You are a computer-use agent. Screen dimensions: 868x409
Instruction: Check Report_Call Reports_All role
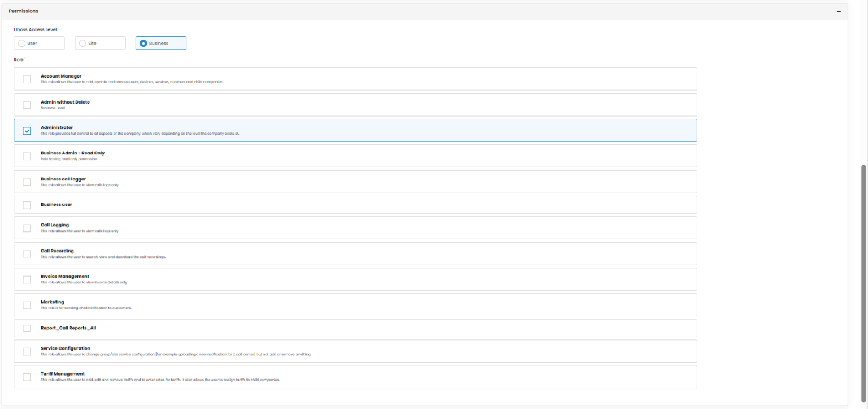tap(27, 328)
